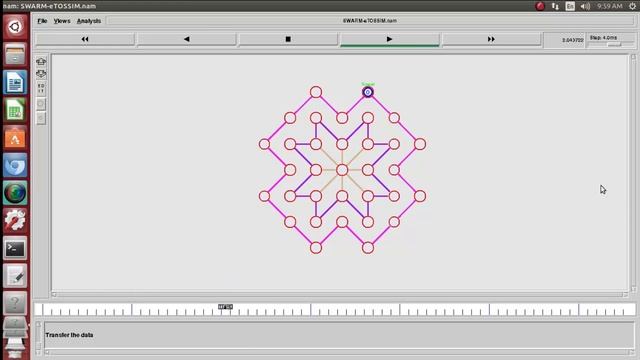Open the text editor from dock
640x360 pixels.
coord(15,276)
